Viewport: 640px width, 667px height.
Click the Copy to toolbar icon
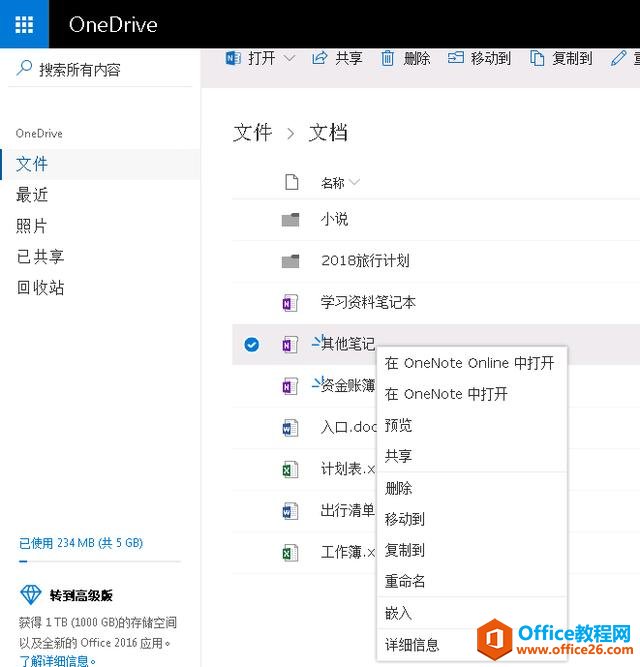(x=537, y=59)
